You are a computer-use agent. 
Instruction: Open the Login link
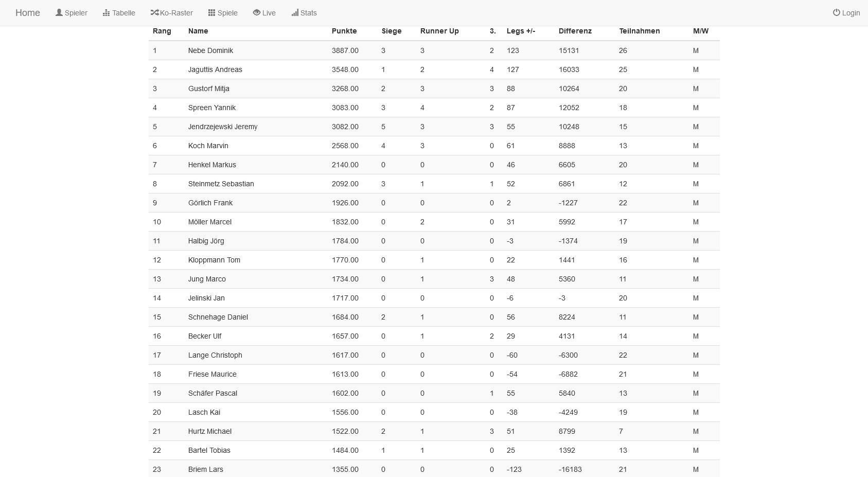(851, 13)
